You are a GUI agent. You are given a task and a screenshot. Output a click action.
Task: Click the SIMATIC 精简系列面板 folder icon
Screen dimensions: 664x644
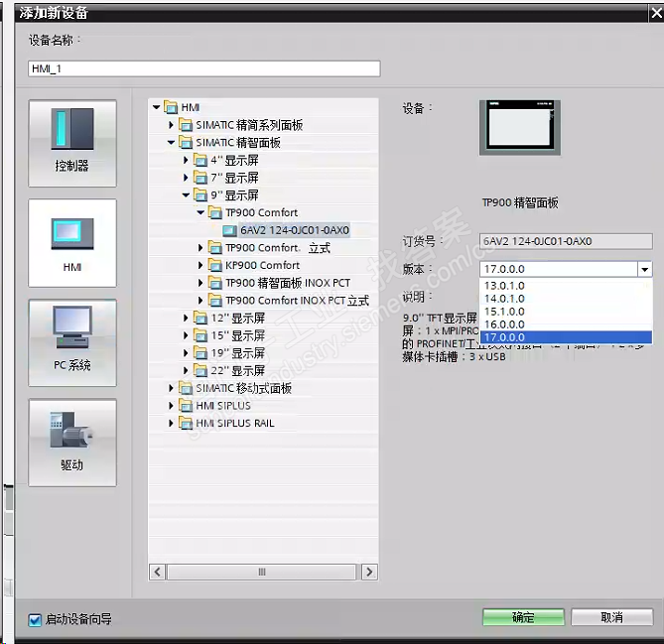(x=186, y=125)
